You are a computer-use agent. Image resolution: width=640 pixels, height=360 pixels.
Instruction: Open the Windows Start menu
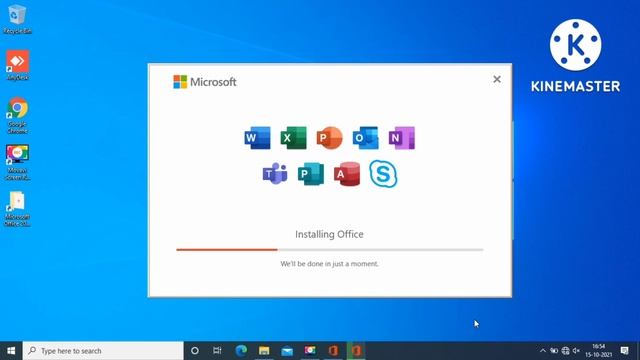coord(11,351)
